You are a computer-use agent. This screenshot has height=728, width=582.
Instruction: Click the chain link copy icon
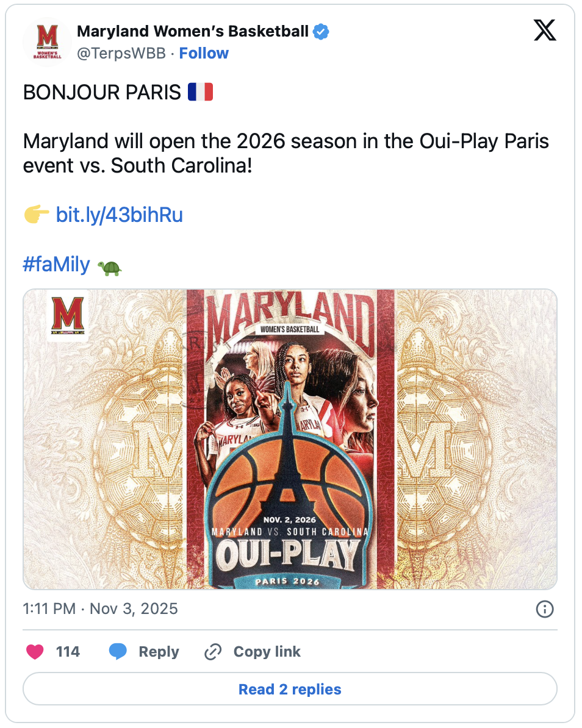(212, 652)
